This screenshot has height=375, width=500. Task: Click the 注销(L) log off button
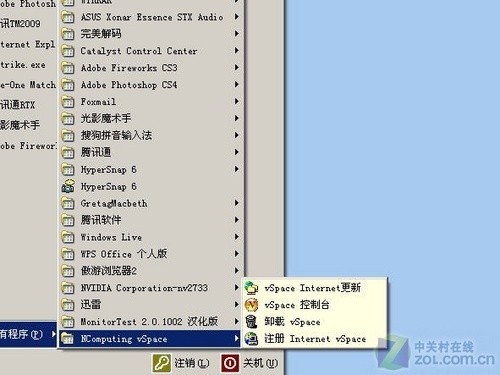click(181, 363)
